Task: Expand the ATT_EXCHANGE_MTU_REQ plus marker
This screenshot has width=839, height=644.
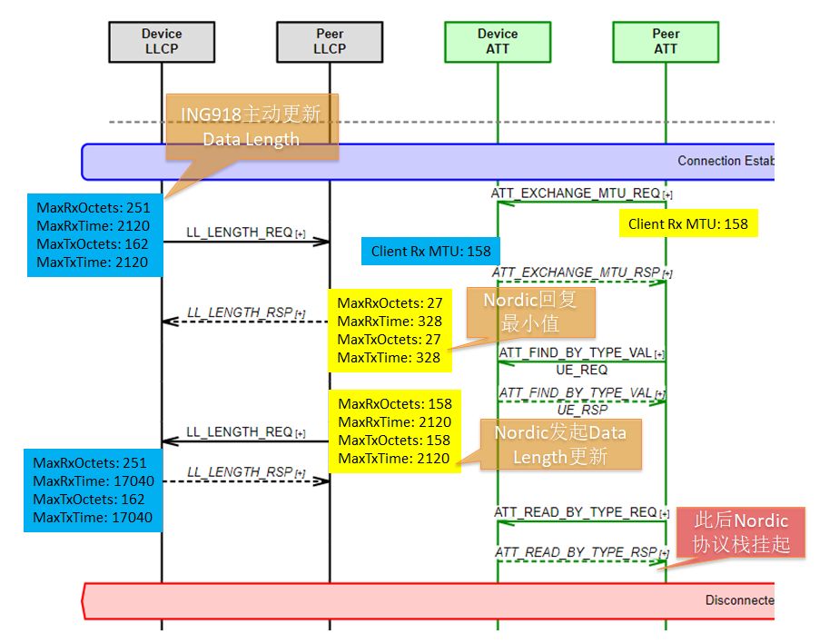Action: (667, 194)
